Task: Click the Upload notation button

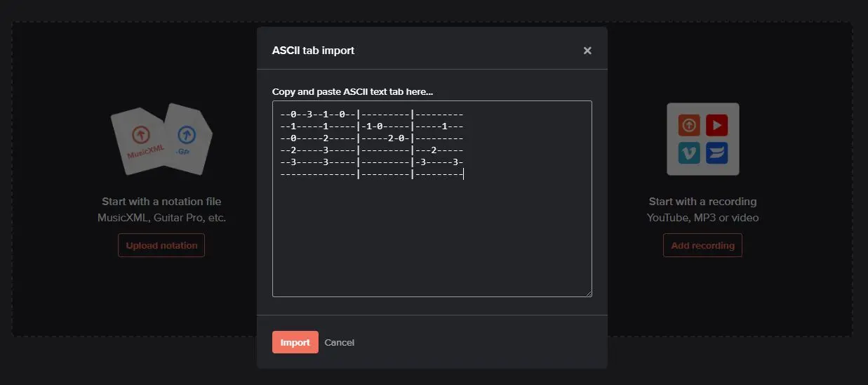Action: coord(161,245)
